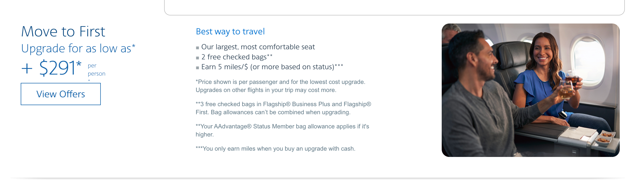The image size is (644, 186).
Task: Click the bullet icon beside miles earning
Action: point(197,68)
